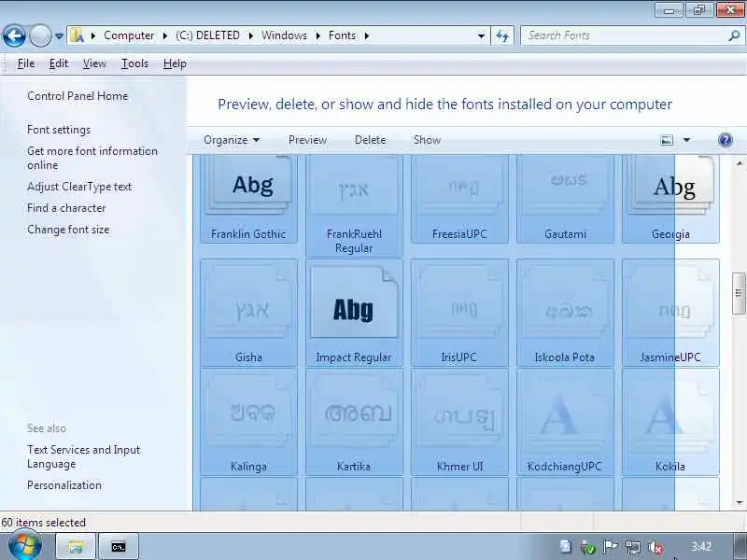
Task: Select the FrankRuehl Regular font icon
Action: [x=354, y=205]
